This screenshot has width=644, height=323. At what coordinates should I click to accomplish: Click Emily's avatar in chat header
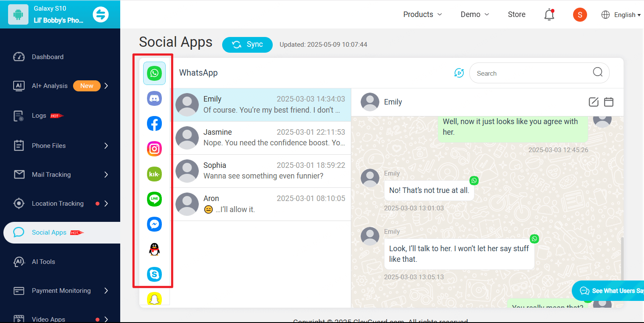click(x=370, y=102)
